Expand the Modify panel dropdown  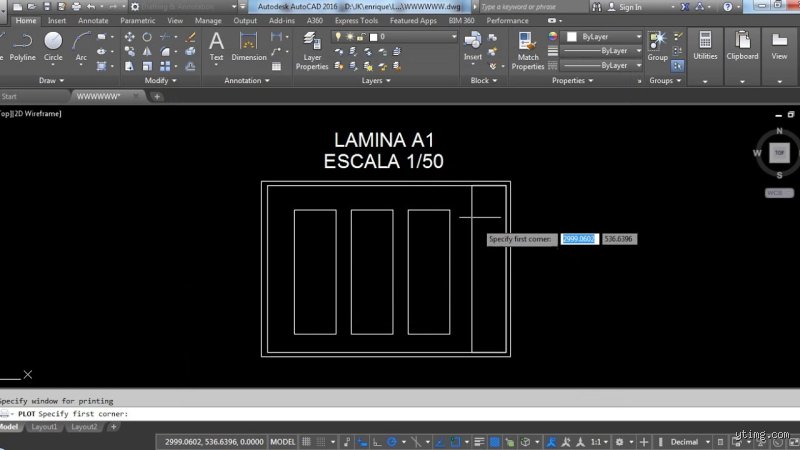coord(160,81)
